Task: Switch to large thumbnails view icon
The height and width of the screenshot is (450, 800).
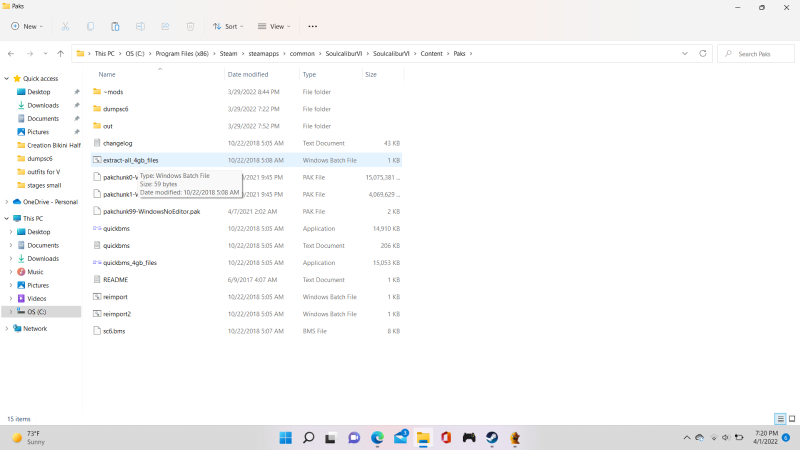Action: [792, 419]
